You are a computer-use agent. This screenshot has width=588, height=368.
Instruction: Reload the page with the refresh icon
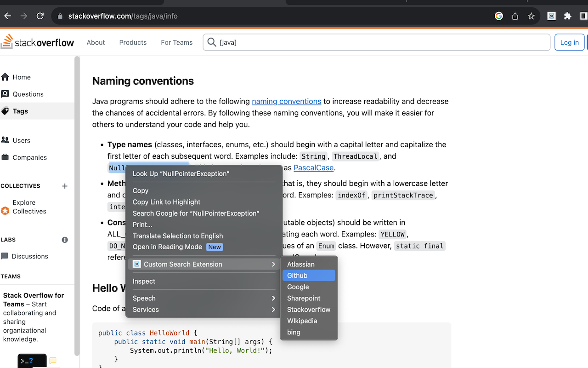40,16
